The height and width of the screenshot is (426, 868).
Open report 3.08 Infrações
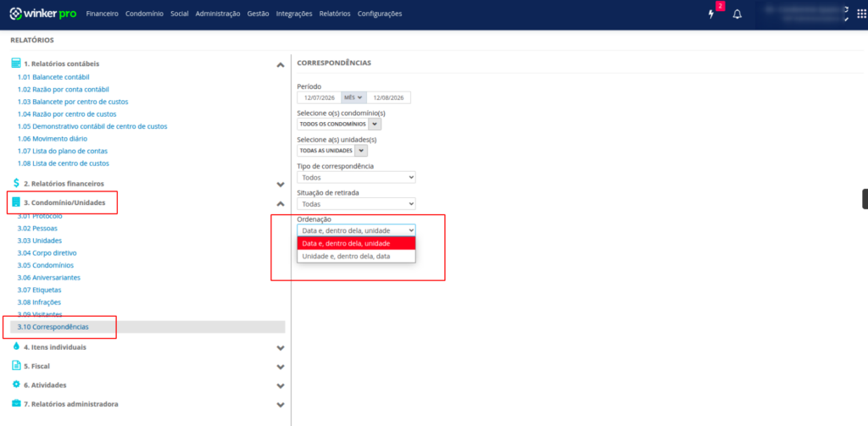coord(39,302)
